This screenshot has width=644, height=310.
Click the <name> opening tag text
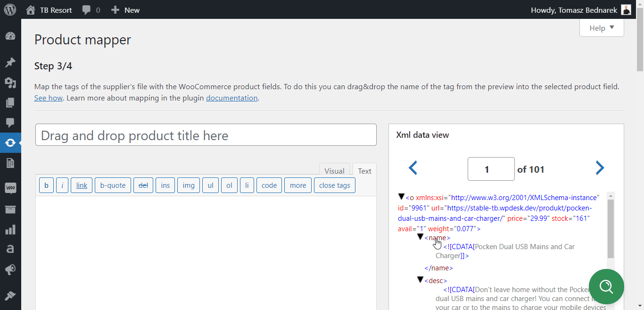pos(438,238)
